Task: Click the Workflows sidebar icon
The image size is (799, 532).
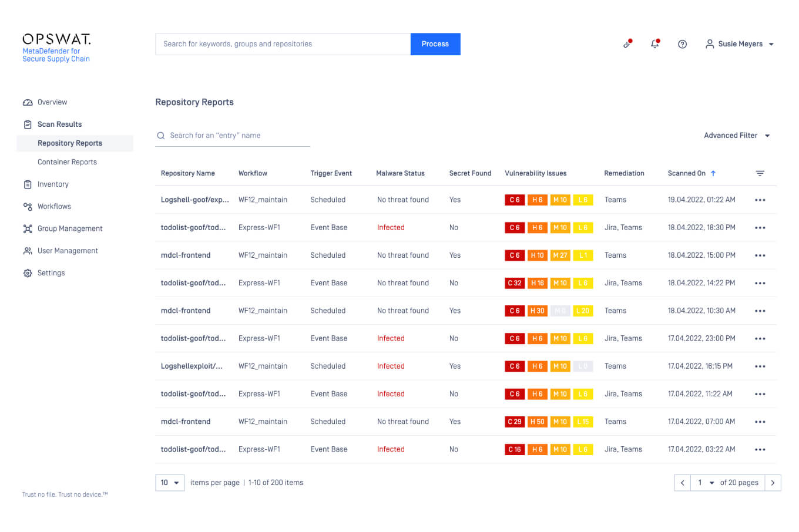Action: (x=28, y=206)
